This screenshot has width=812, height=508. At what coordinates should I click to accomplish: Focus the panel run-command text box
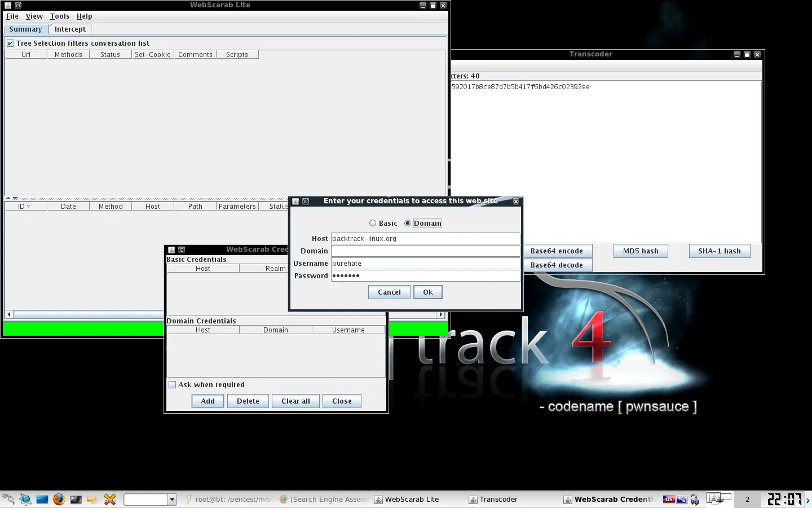[146, 500]
